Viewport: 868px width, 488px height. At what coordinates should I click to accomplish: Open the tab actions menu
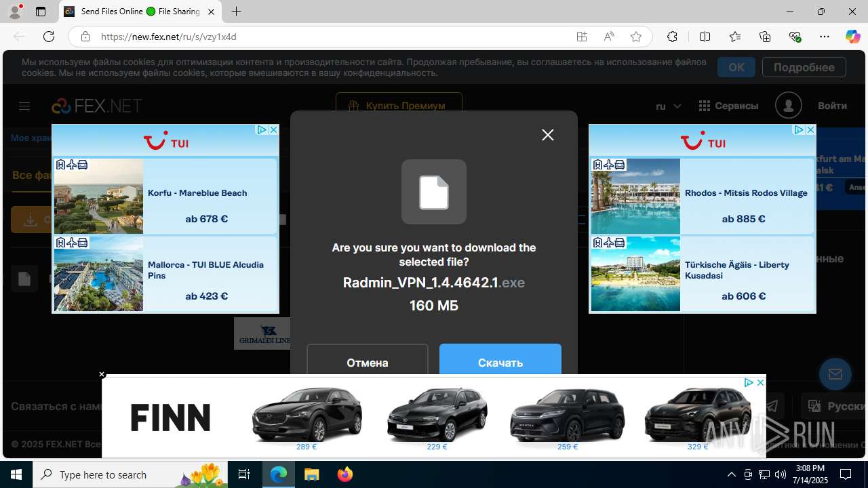tap(41, 12)
